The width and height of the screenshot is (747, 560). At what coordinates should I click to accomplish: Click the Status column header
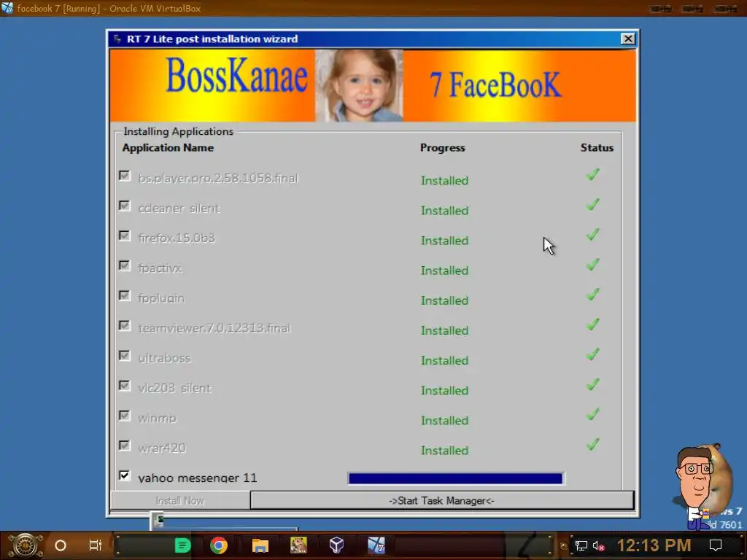point(597,147)
